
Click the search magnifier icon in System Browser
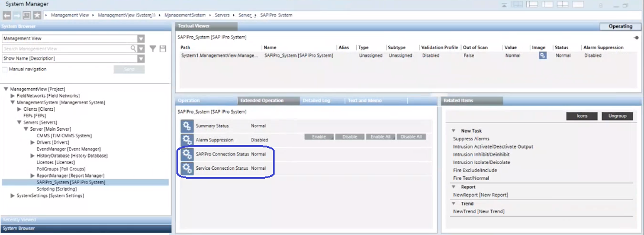tap(134, 49)
